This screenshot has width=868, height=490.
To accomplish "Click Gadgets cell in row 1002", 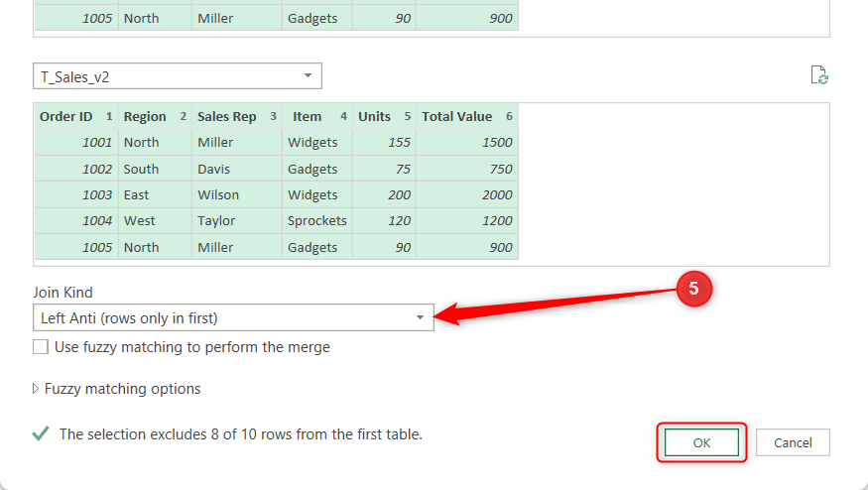I will pos(317,169).
